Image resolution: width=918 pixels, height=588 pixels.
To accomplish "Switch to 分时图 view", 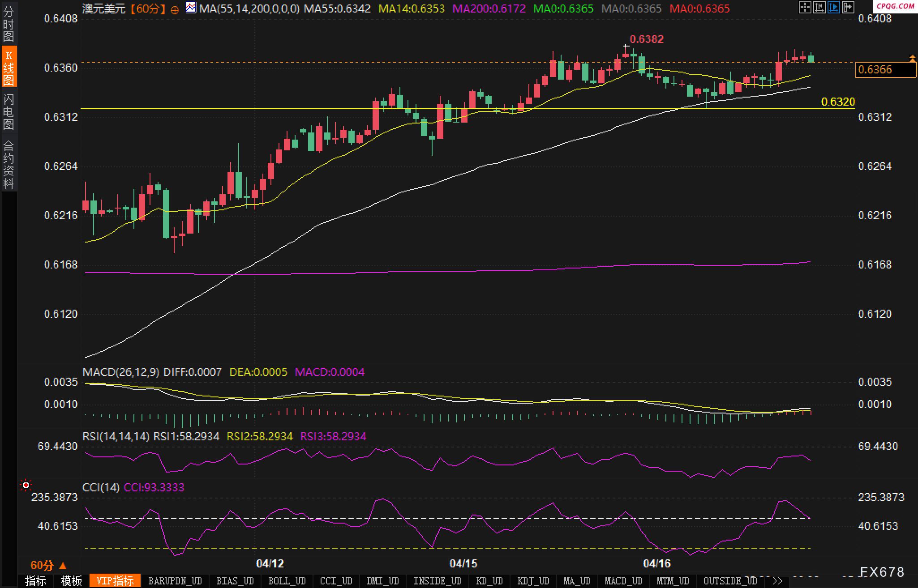I will click(x=9, y=24).
